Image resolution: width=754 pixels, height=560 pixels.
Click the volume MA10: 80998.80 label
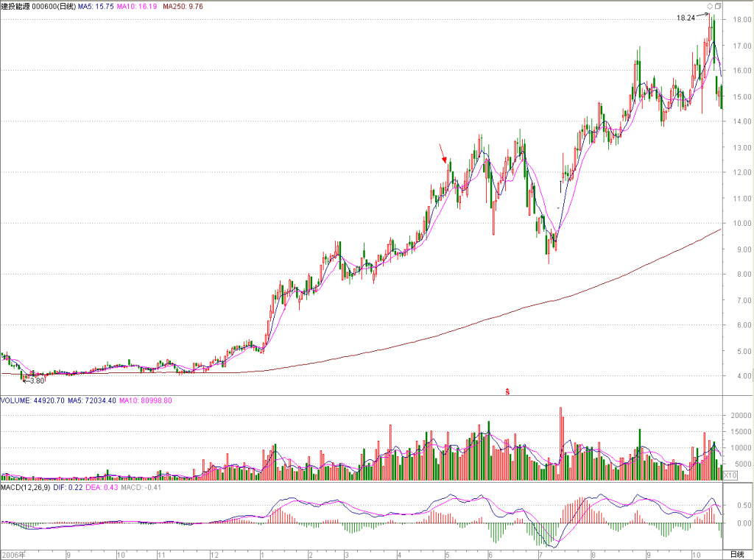pyautogui.click(x=146, y=400)
